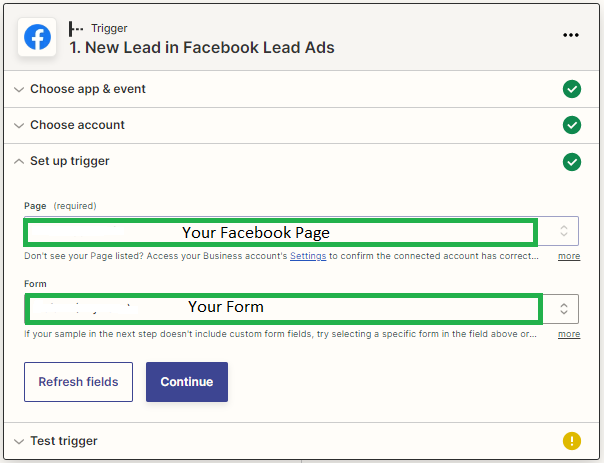Click the trigger step symbol beside Trigger label
This screenshot has height=464, width=605.
76,29
